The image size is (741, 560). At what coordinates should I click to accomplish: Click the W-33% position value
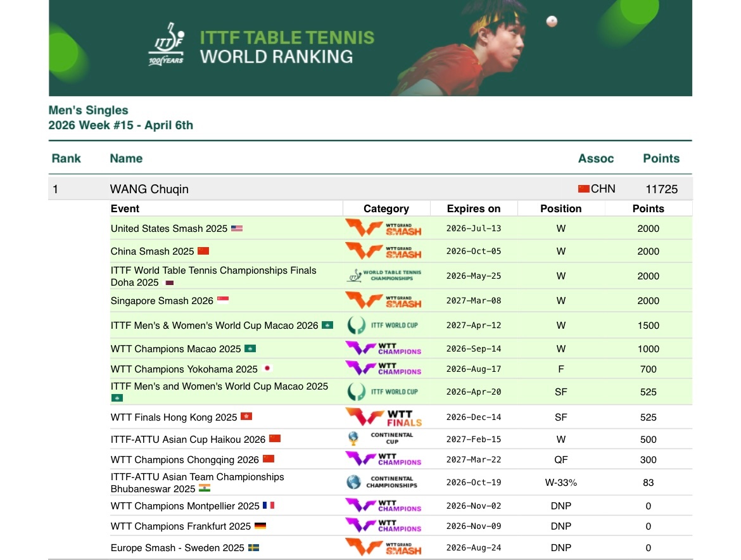(561, 483)
